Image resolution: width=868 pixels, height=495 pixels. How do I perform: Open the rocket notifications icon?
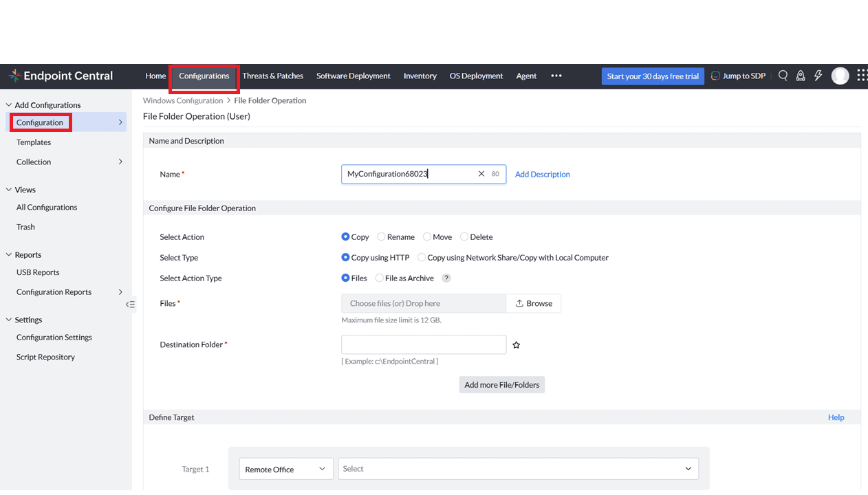coord(801,76)
